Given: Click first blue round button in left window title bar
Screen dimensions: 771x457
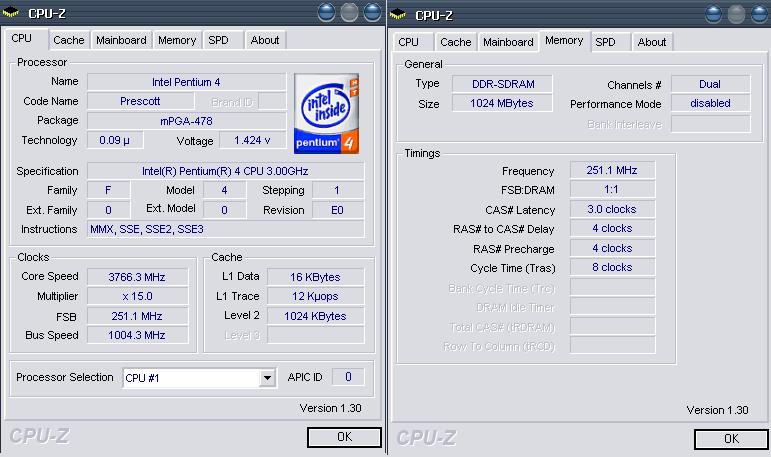Looking at the screenshot, I should pyautogui.click(x=326, y=13).
